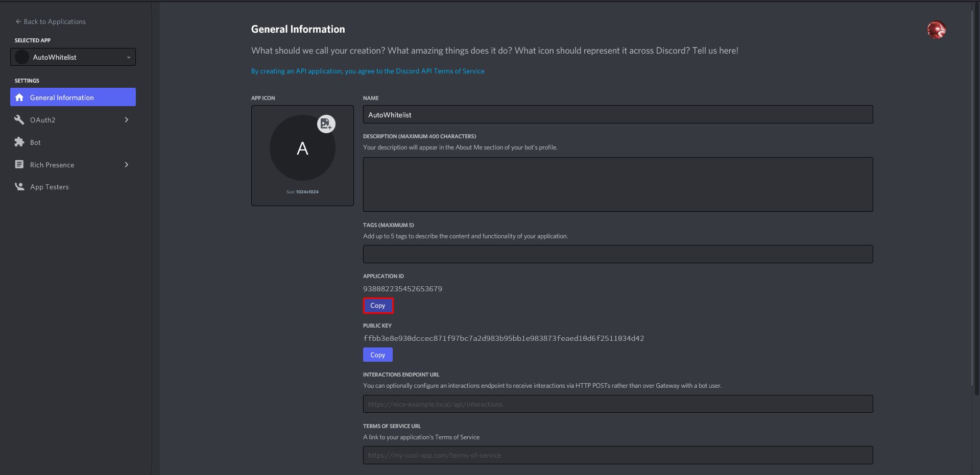This screenshot has width=980, height=475.
Task: Select the General Information home icon
Action: click(19, 97)
